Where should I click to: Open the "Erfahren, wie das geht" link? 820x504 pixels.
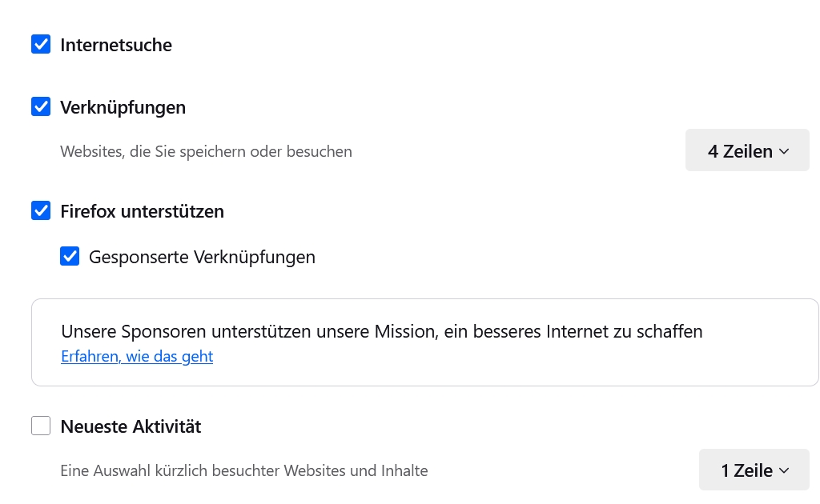pyautogui.click(x=137, y=356)
